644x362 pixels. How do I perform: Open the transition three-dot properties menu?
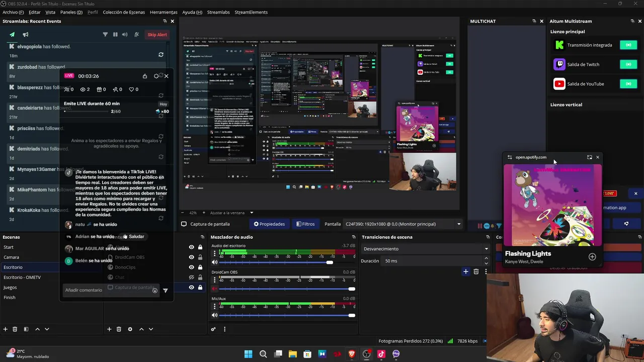coord(486,271)
